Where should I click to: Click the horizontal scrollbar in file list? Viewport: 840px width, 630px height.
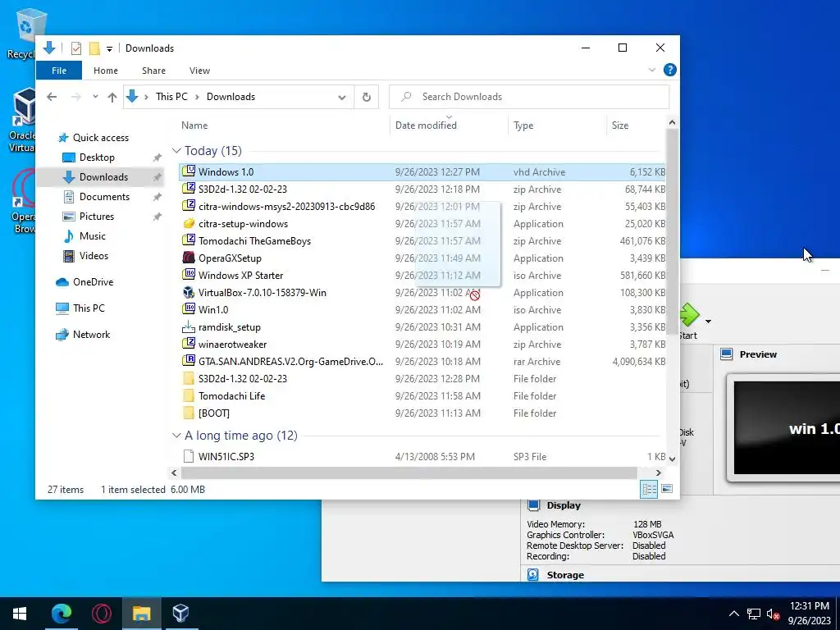pyautogui.click(x=409, y=473)
